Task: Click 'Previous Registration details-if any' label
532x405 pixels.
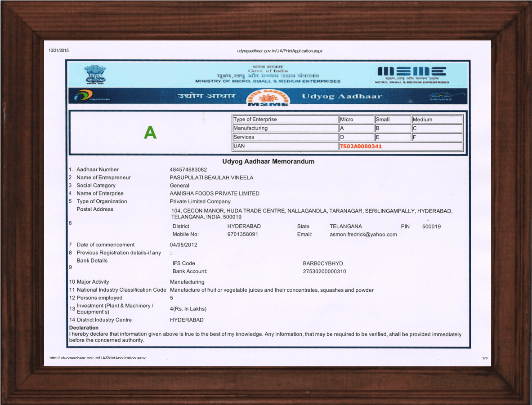Action: [x=119, y=253]
